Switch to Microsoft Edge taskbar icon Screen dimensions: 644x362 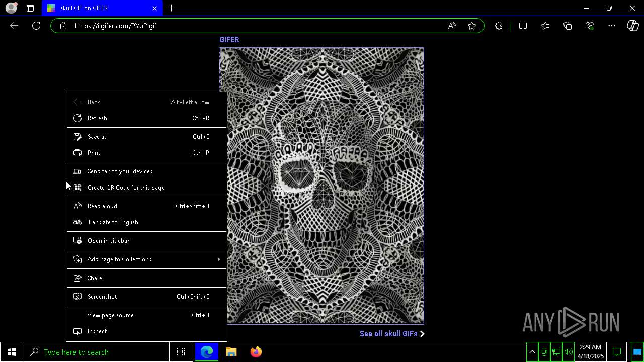pos(207,352)
